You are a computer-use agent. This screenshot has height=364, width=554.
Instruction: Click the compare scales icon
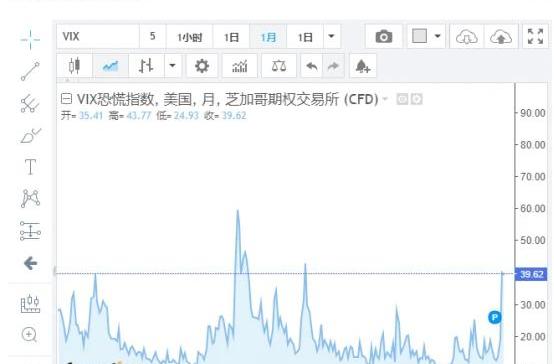coord(279,66)
